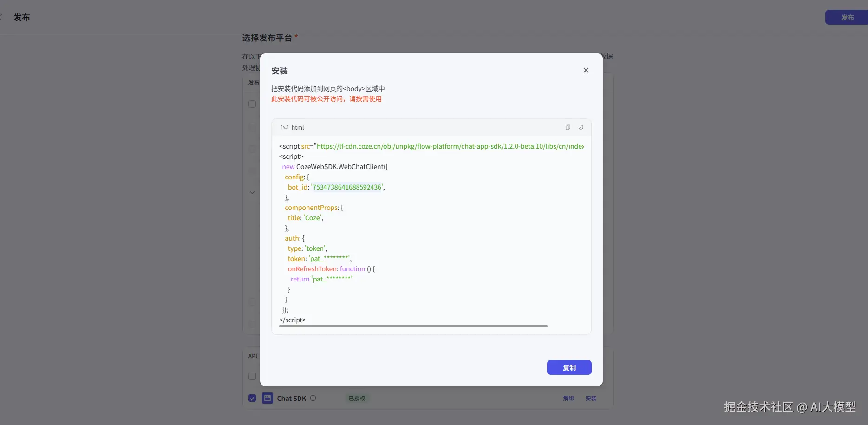Click the Chat SDK platform icon
The width and height of the screenshot is (868, 425).
click(x=268, y=398)
